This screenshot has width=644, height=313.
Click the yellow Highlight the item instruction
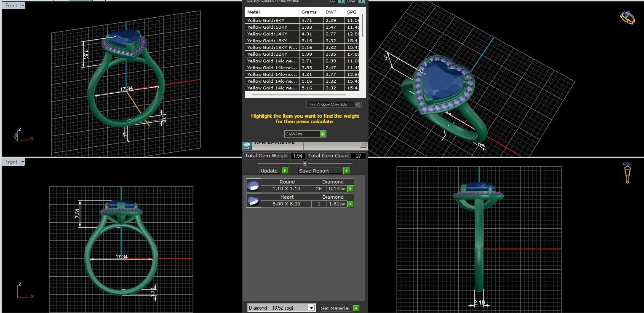point(305,119)
